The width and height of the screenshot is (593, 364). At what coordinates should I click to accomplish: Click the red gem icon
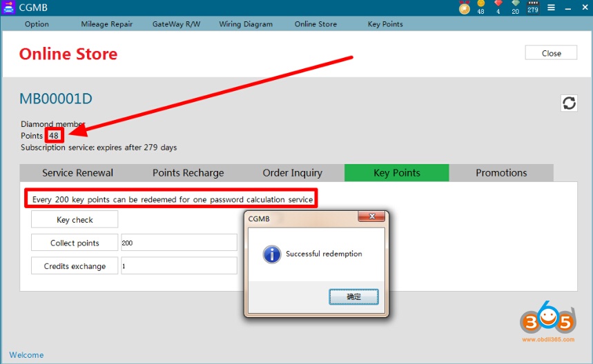tap(498, 3)
